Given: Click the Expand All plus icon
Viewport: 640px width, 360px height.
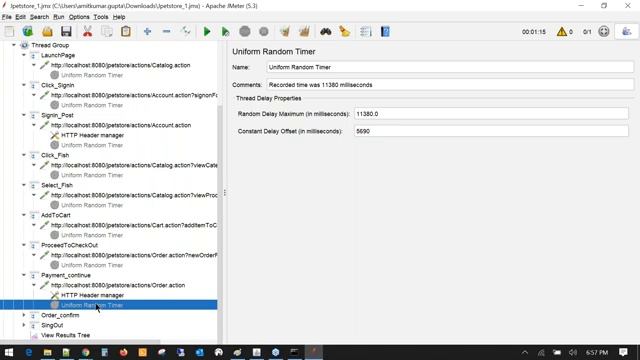Looking at the screenshot, I should click(147, 31).
